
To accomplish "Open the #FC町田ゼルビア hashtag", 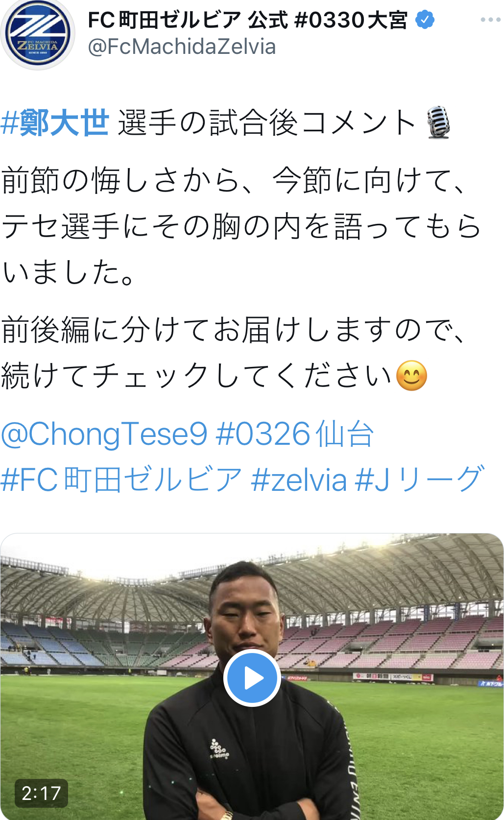I will tap(121, 479).
